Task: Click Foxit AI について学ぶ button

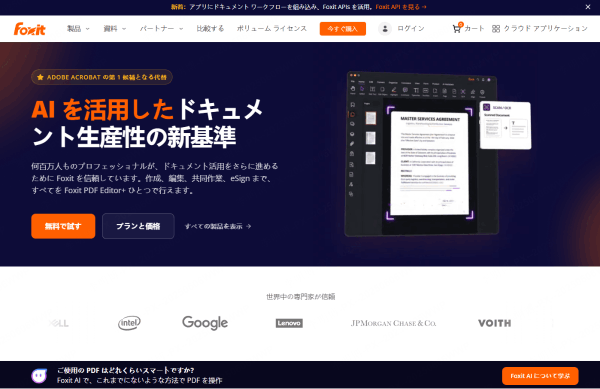Action: pos(540,376)
